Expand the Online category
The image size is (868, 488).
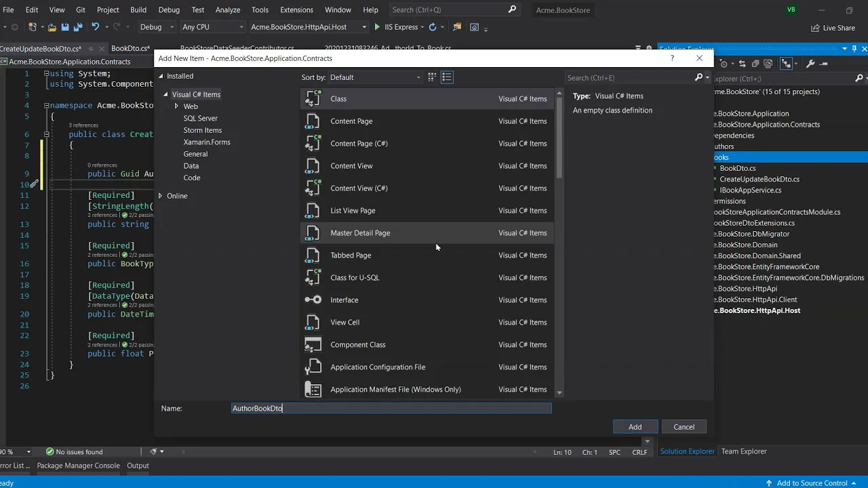coord(161,196)
